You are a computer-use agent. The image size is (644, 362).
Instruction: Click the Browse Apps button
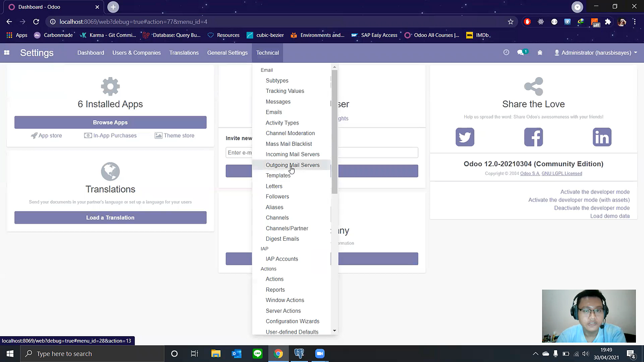110,122
